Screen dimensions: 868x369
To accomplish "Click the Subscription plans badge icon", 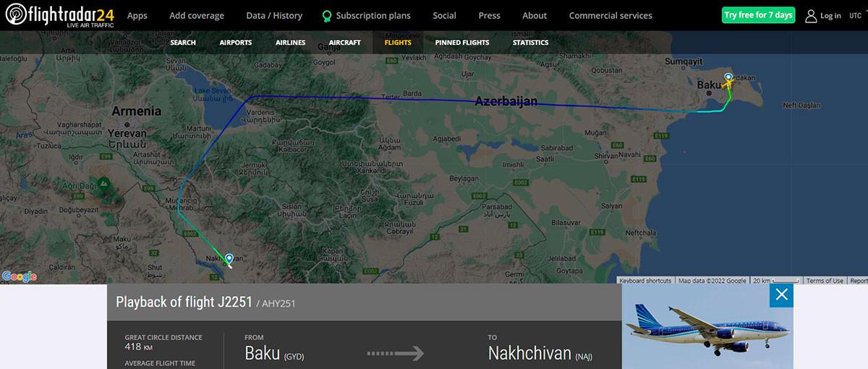I will tap(327, 16).
